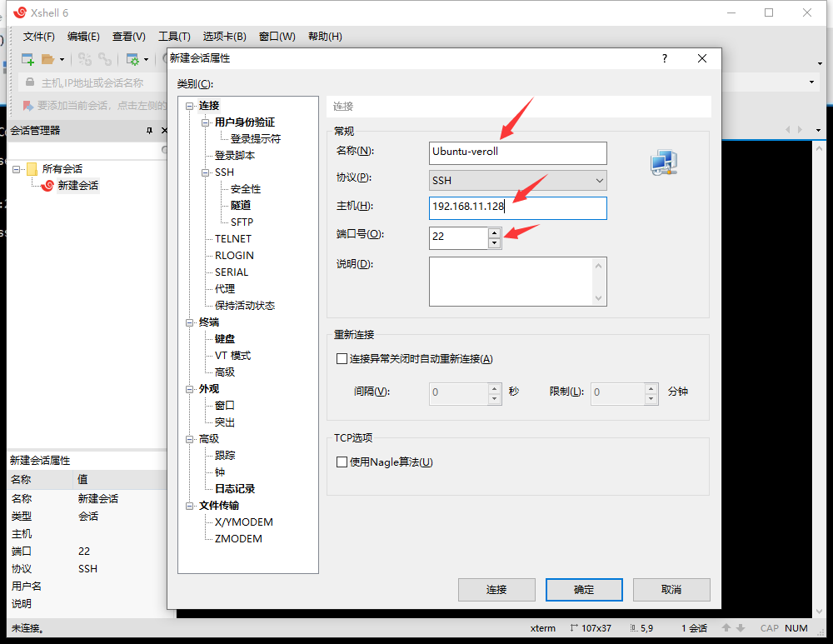Select 隧道 under SSH
This screenshot has width=833, height=644.
point(241,205)
